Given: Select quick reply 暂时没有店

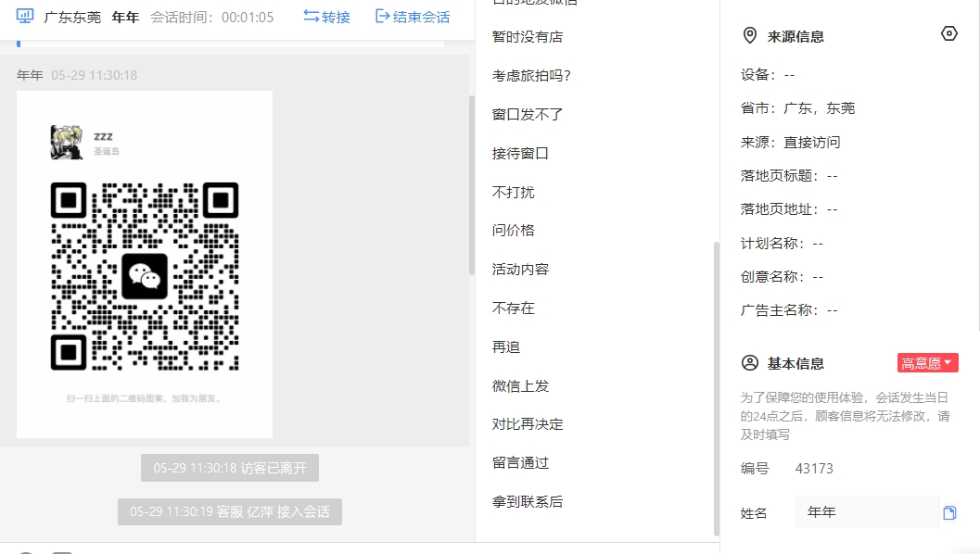Looking at the screenshot, I should (x=528, y=37).
